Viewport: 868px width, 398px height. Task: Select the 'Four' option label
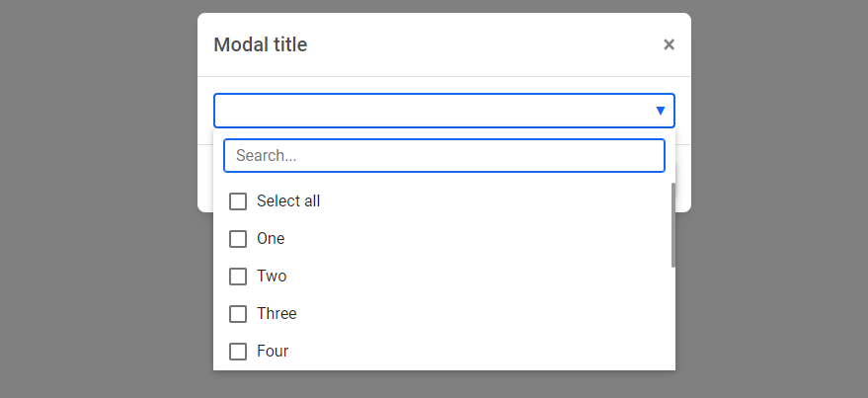click(273, 351)
